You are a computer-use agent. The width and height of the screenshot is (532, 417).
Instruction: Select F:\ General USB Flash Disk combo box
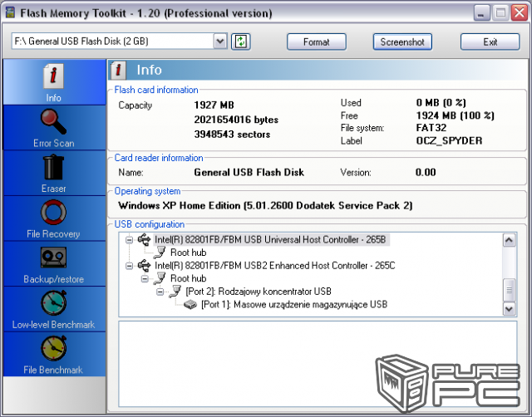click(x=120, y=42)
